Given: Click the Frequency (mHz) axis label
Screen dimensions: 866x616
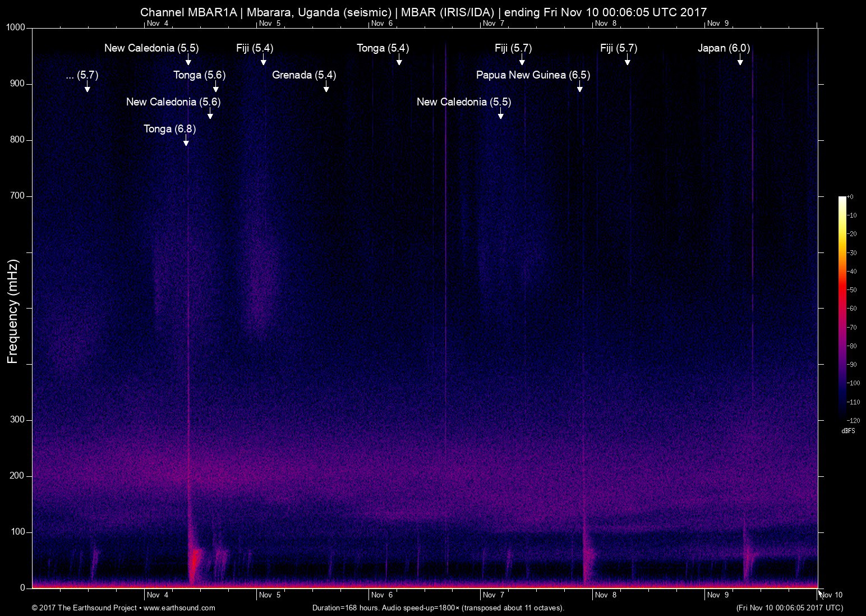Looking at the screenshot, I should point(12,307).
